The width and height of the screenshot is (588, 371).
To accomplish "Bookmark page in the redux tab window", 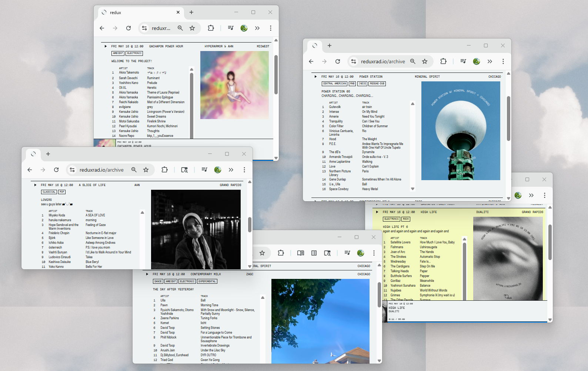I will (192, 28).
